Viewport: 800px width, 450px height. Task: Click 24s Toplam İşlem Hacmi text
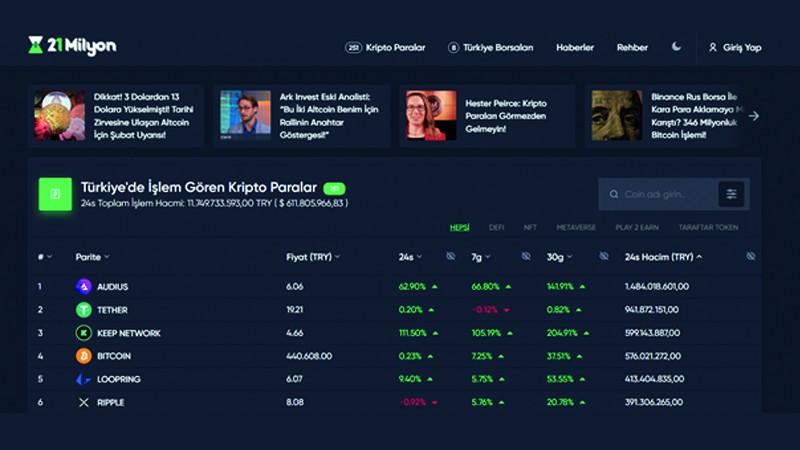tap(214, 203)
